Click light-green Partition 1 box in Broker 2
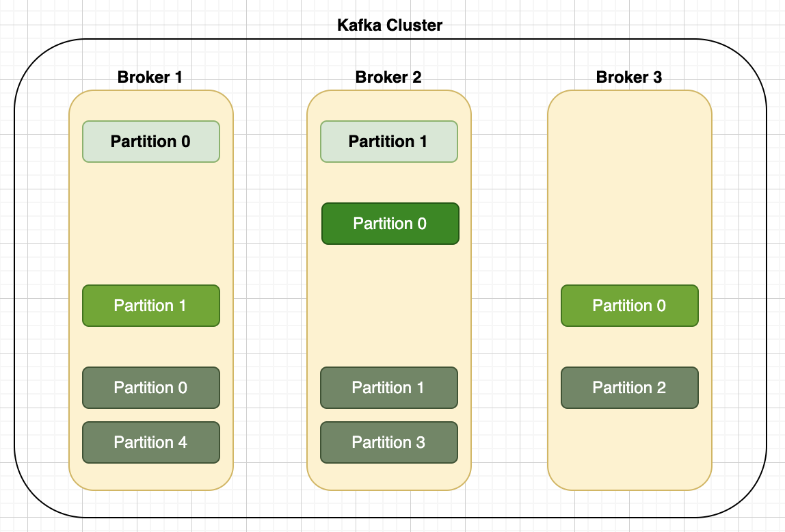The height and width of the screenshot is (532, 785). pyautogui.click(x=389, y=142)
